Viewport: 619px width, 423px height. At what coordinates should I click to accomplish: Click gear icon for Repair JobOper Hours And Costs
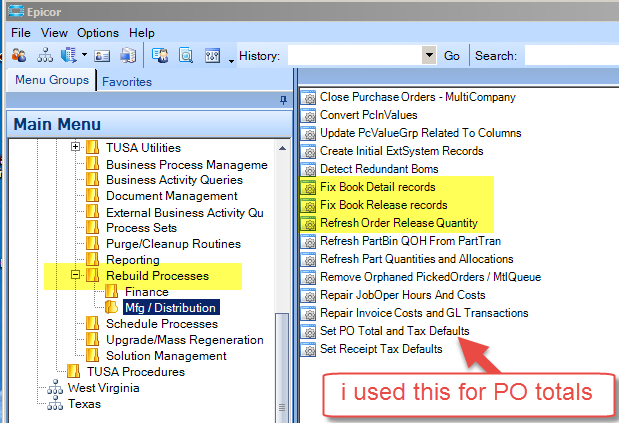pyautogui.click(x=308, y=295)
